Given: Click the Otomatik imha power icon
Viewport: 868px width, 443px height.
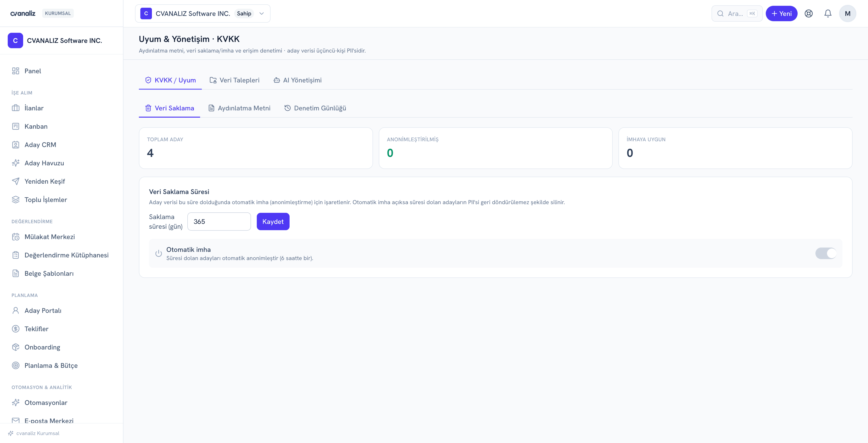Looking at the screenshot, I should coord(158,253).
